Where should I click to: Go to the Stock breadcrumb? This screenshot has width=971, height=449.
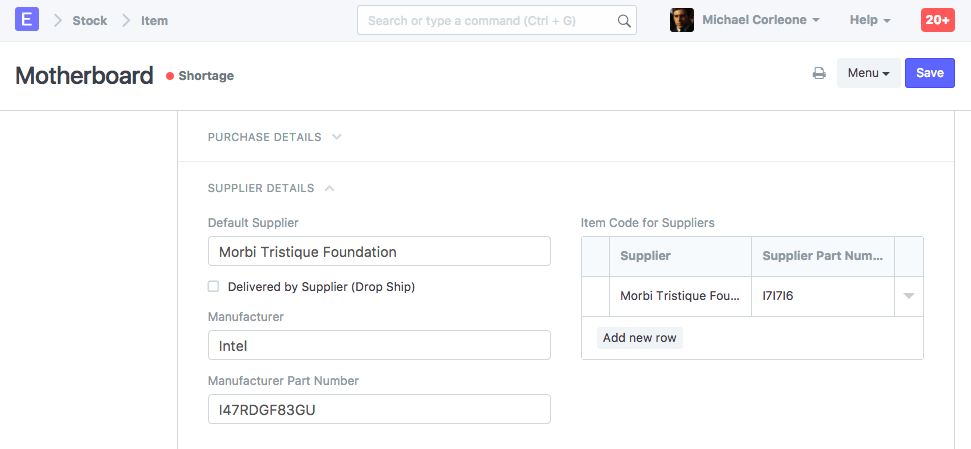click(x=89, y=20)
